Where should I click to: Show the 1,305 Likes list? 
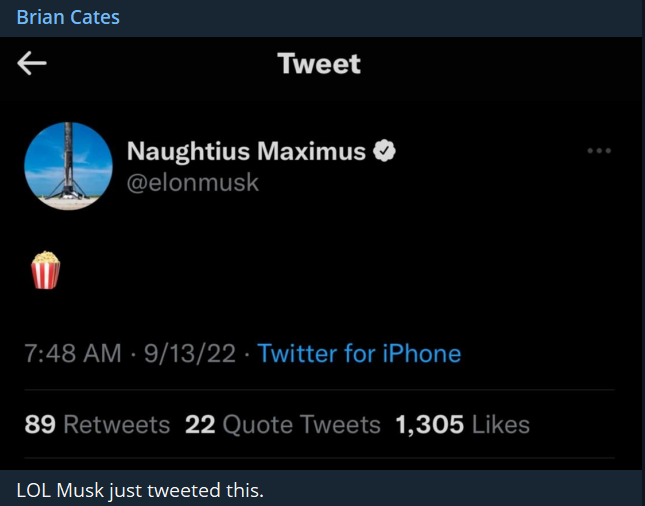point(462,425)
